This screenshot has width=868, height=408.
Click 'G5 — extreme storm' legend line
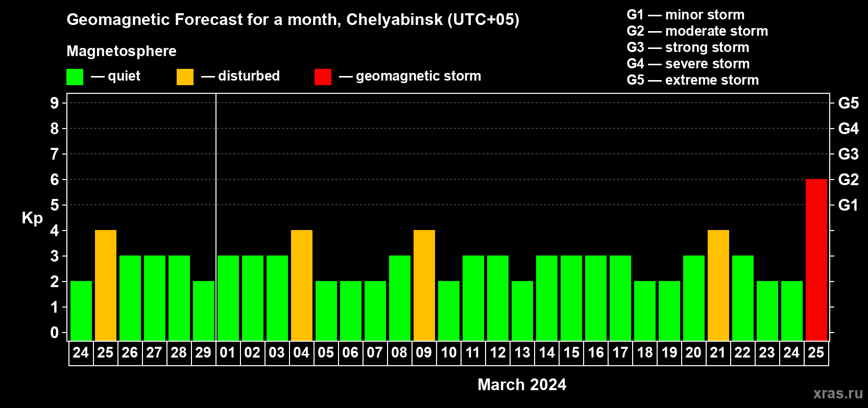click(692, 80)
